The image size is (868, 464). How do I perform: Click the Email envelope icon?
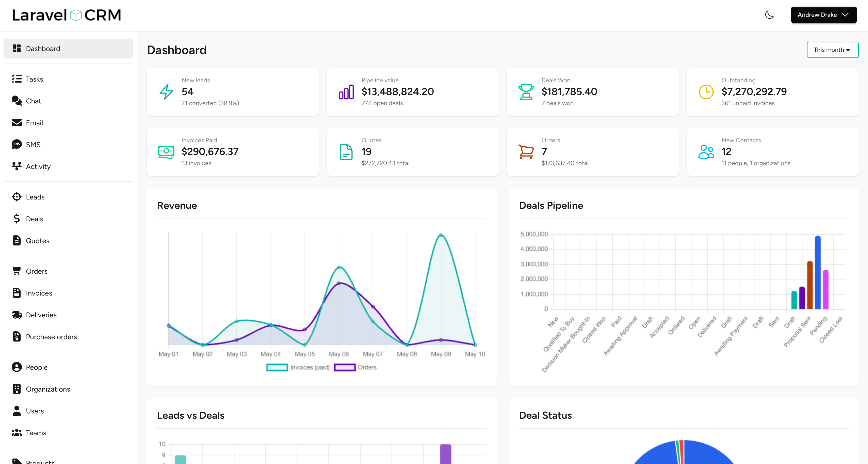click(17, 122)
